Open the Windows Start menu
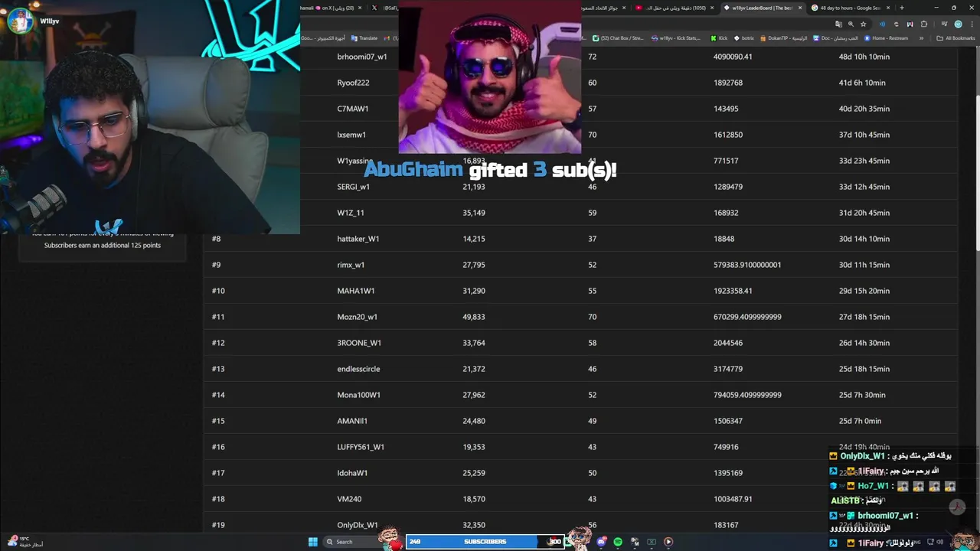 (312, 542)
